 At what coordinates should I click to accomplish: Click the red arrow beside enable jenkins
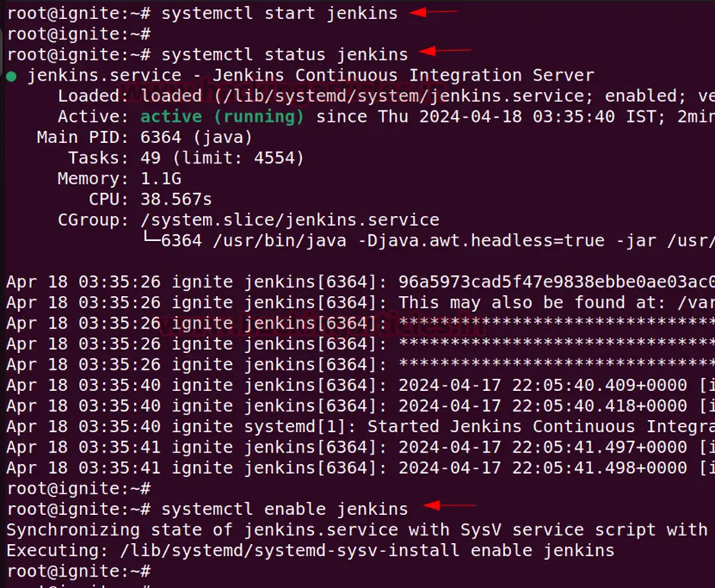450,505
